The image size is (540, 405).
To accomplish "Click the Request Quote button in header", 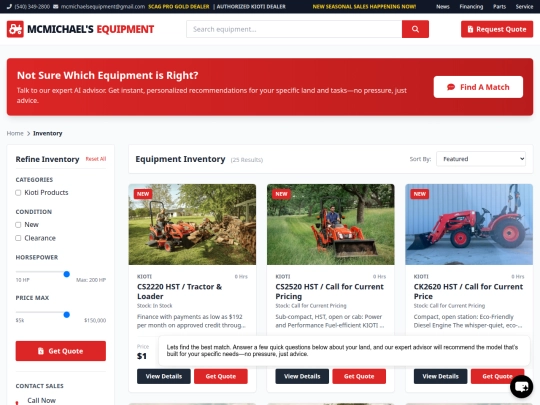I will (497, 29).
